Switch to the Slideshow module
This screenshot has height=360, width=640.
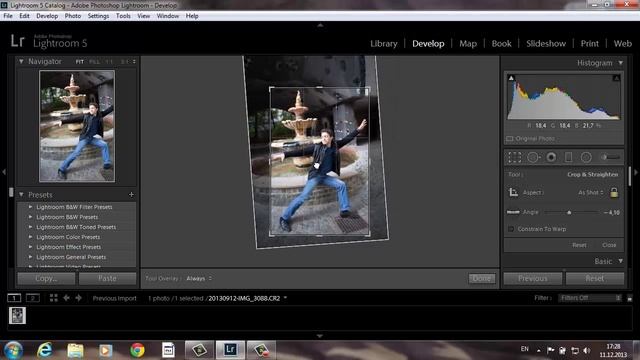546,44
